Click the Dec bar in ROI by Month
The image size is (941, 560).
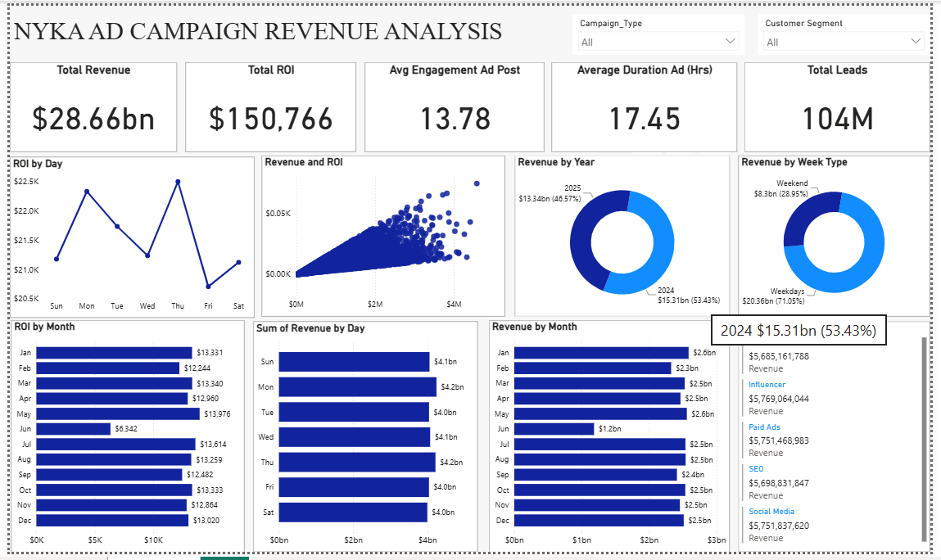(x=112, y=521)
